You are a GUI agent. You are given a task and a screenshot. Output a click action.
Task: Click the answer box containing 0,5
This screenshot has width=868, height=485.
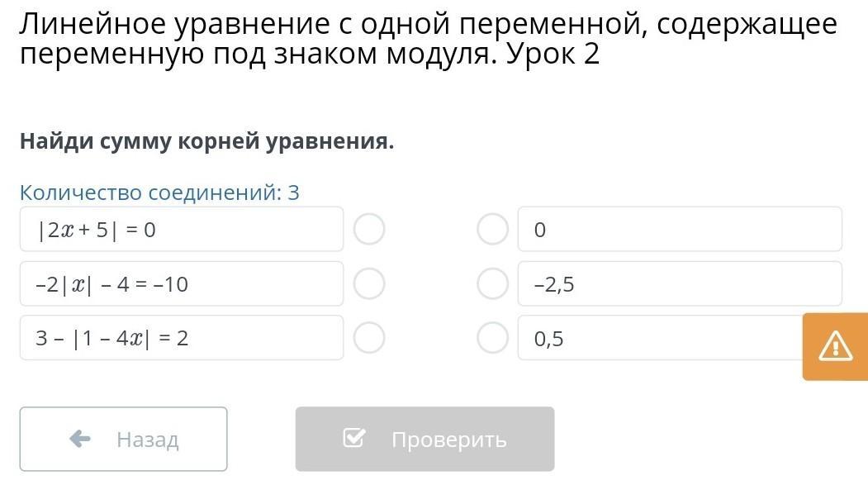click(x=661, y=337)
